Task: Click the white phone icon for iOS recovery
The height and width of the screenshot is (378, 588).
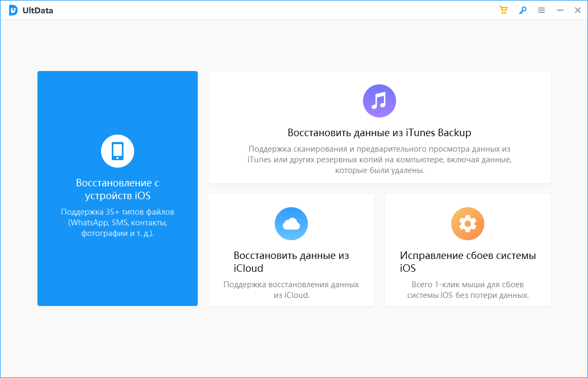Action: tap(118, 151)
